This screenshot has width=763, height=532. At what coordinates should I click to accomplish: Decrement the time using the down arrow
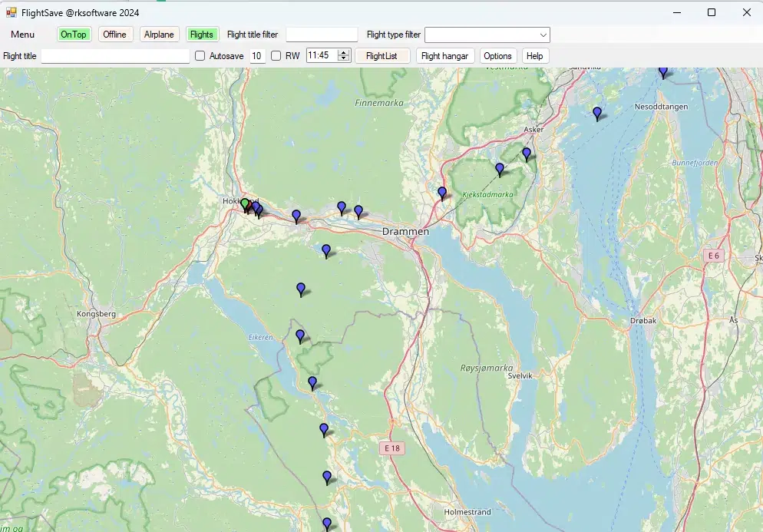tap(344, 59)
